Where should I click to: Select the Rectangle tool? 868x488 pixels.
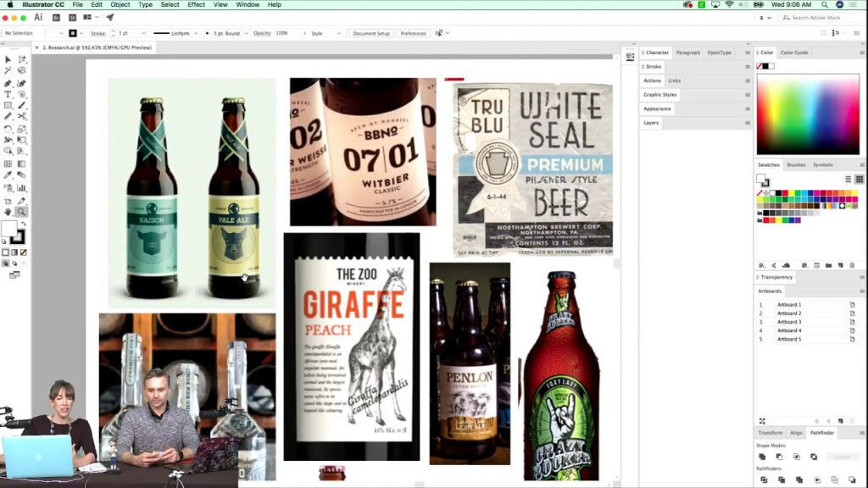pos(8,105)
